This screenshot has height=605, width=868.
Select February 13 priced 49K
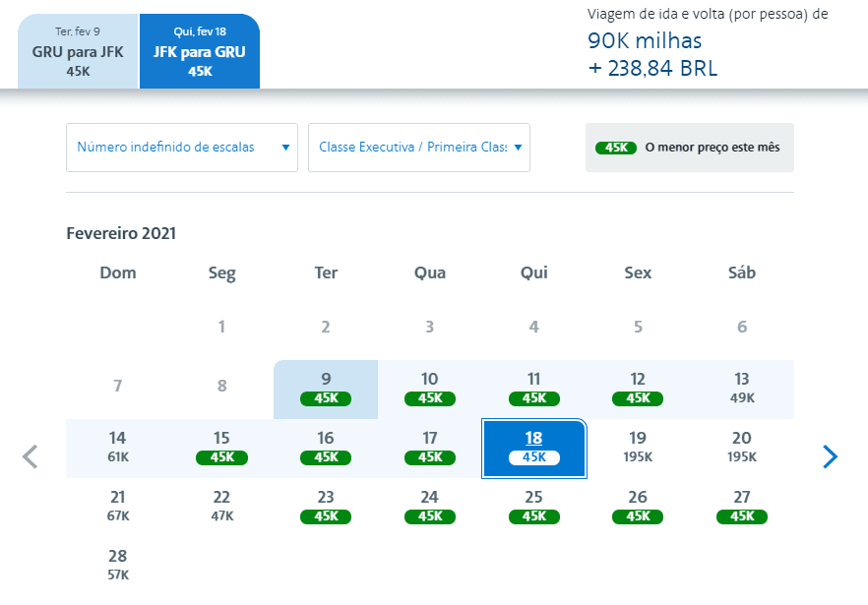(742, 390)
